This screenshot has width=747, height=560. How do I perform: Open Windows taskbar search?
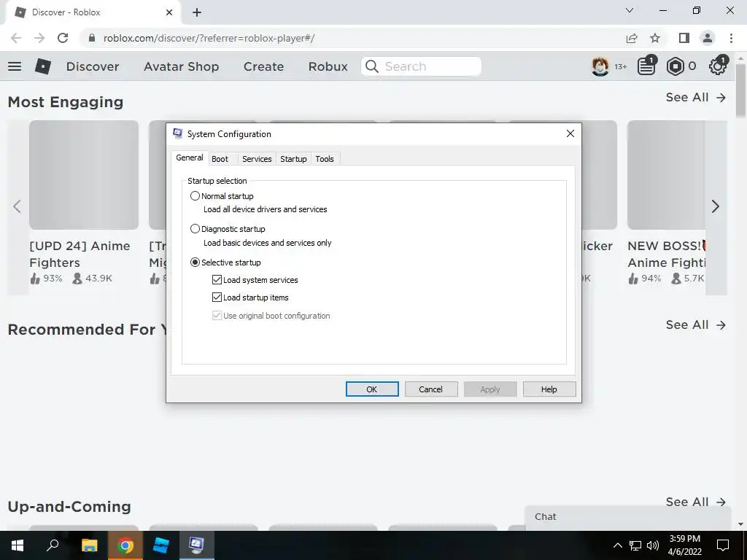[x=53, y=545]
